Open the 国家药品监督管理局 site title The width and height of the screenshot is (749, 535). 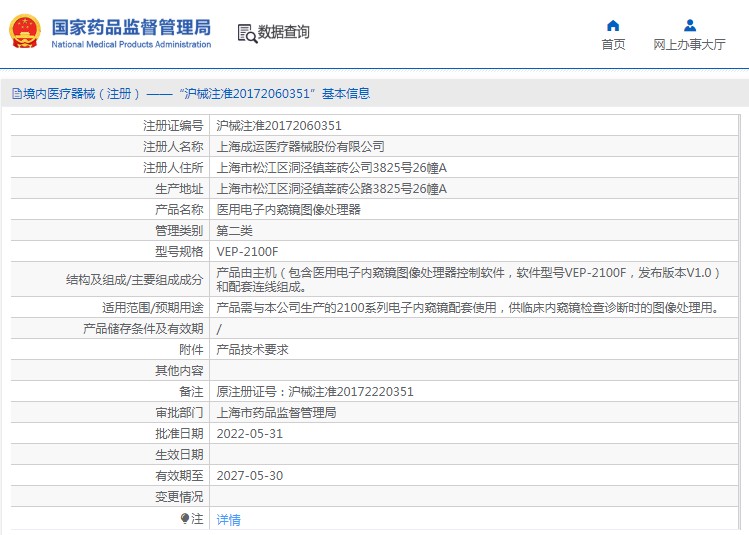(x=131, y=27)
